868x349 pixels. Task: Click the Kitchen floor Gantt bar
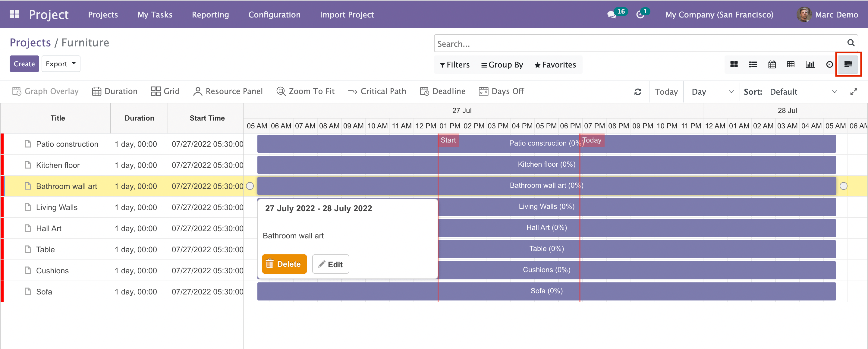546,164
